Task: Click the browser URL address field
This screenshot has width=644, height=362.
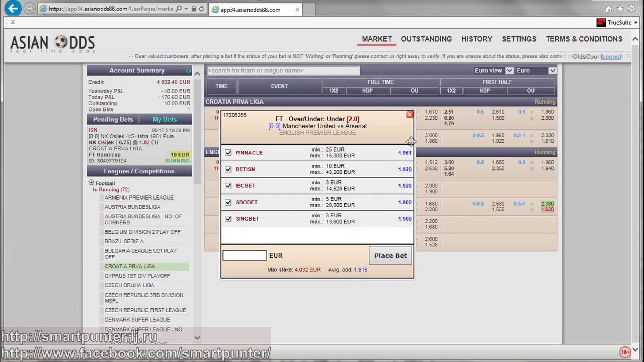Action: tap(111, 9)
